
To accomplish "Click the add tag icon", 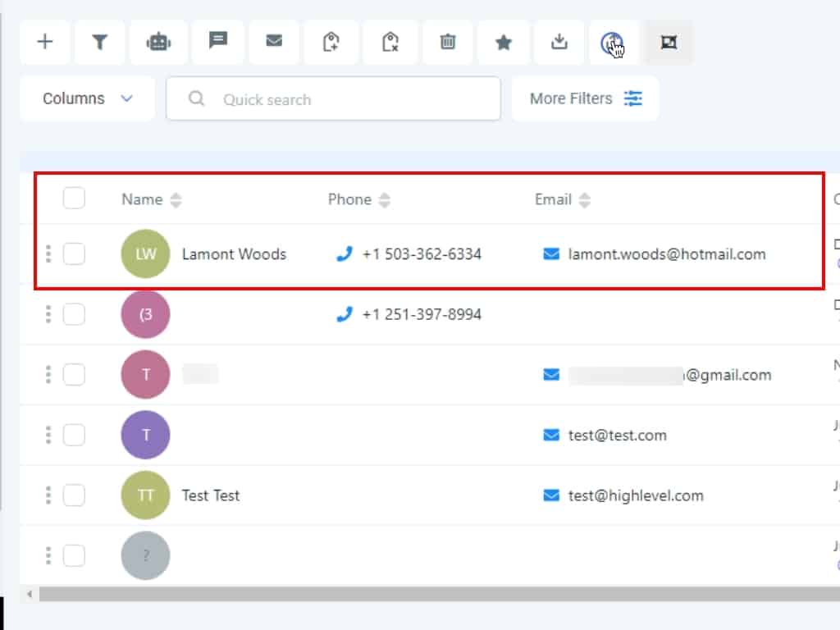I will [x=331, y=42].
